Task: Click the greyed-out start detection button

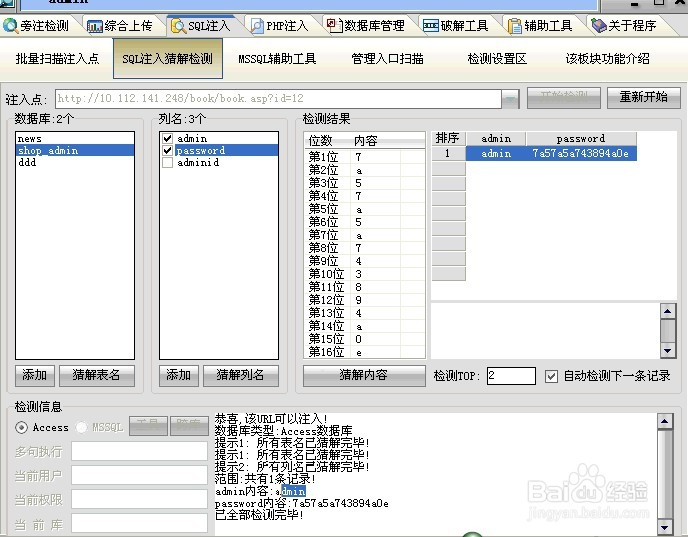Action: click(x=564, y=97)
